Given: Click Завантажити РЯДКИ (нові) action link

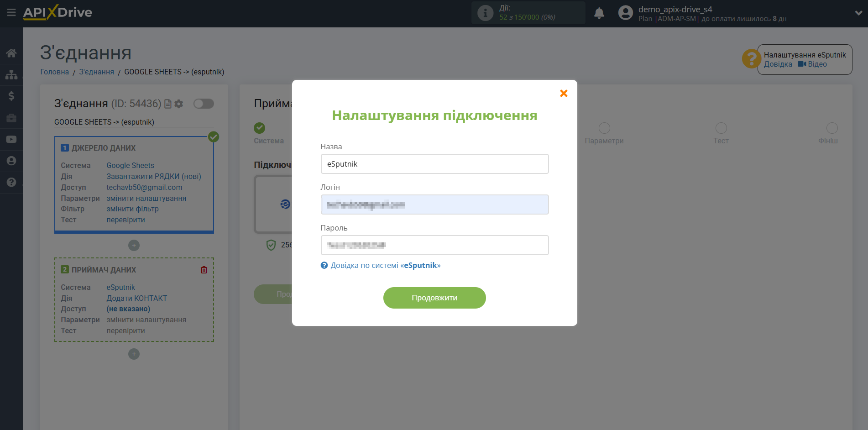Looking at the screenshot, I should pyautogui.click(x=154, y=176).
